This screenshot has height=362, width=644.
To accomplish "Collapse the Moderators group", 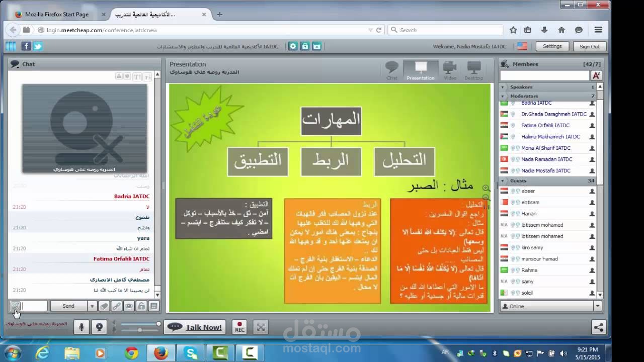I will click(x=503, y=96).
